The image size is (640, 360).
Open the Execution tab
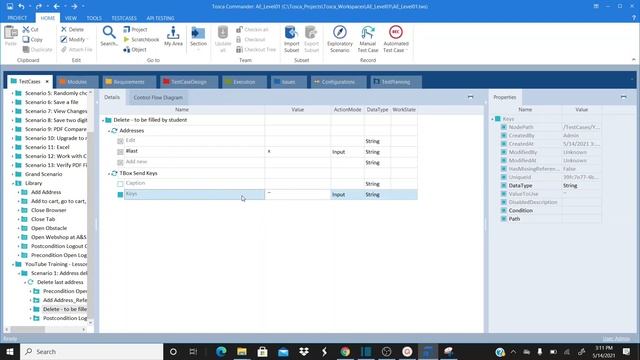coord(244,82)
